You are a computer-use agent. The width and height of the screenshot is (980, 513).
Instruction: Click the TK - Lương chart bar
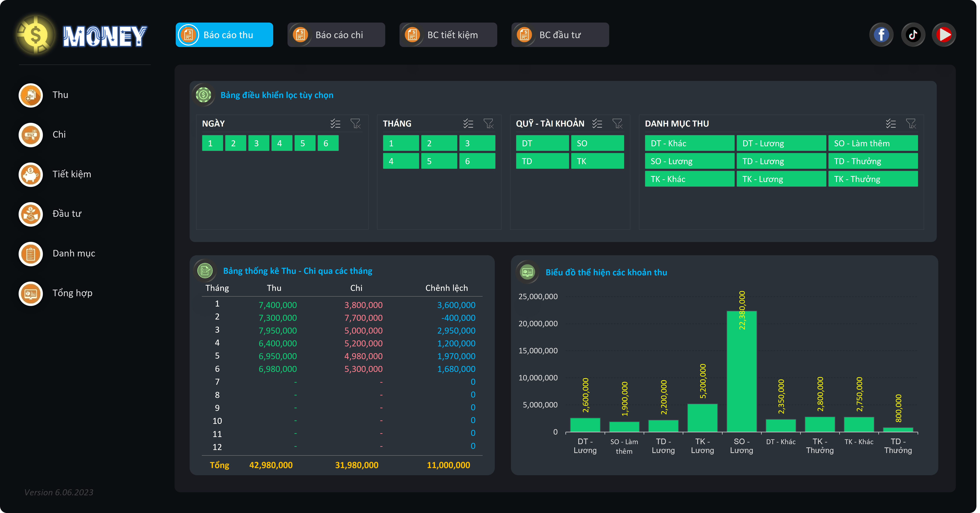702,418
